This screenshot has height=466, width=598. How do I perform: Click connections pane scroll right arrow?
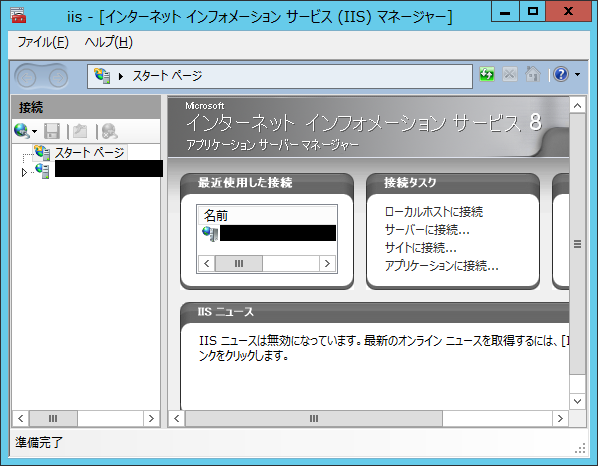tap(151, 418)
